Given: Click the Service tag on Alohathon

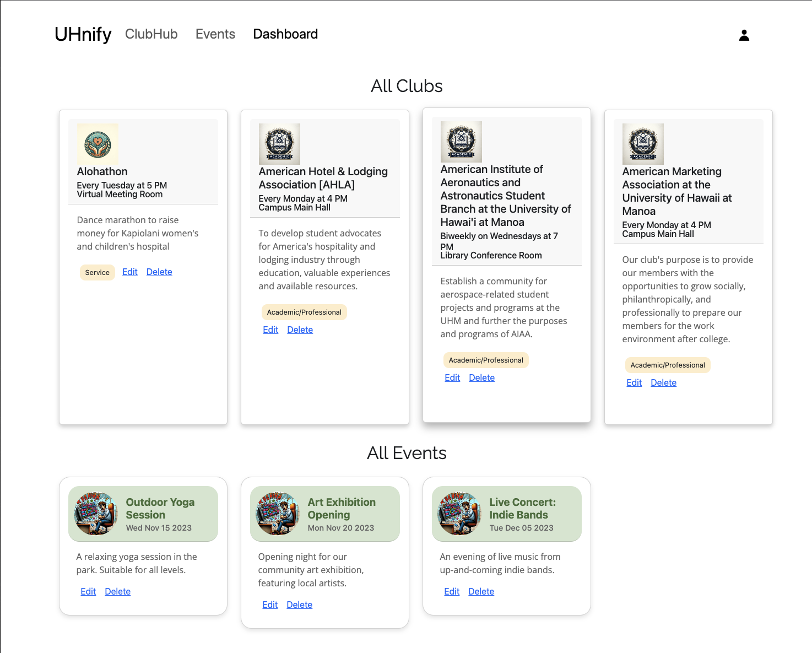Looking at the screenshot, I should [x=98, y=272].
